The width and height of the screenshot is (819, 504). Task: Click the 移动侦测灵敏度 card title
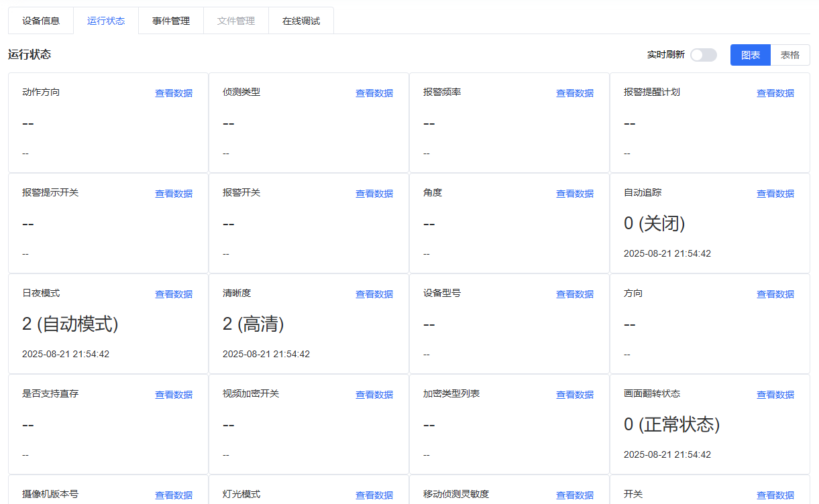pyautogui.click(x=456, y=494)
